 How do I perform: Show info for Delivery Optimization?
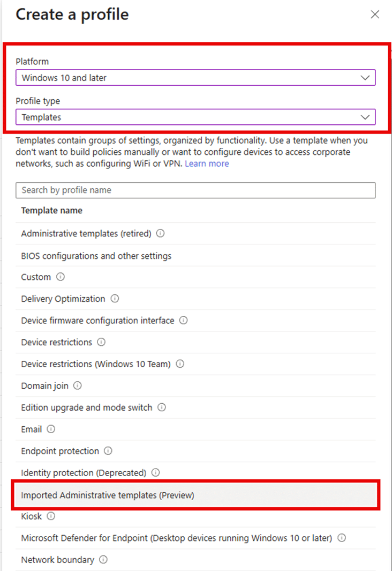point(115,299)
